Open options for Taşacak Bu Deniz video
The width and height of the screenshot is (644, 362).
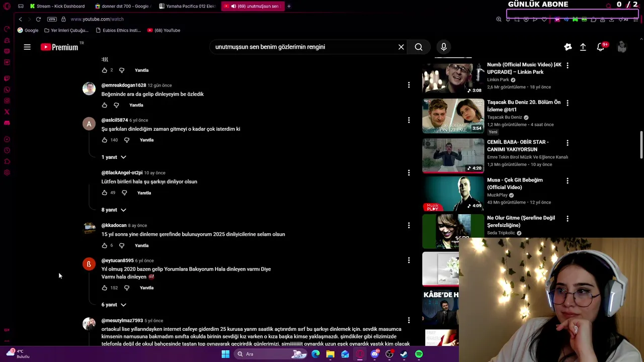coord(568,103)
